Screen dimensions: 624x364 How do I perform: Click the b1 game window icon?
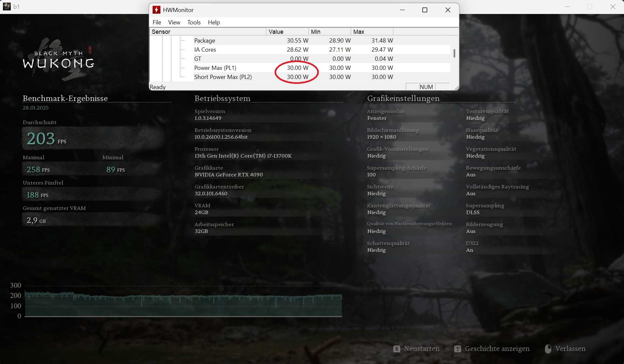(x=7, y=6)
